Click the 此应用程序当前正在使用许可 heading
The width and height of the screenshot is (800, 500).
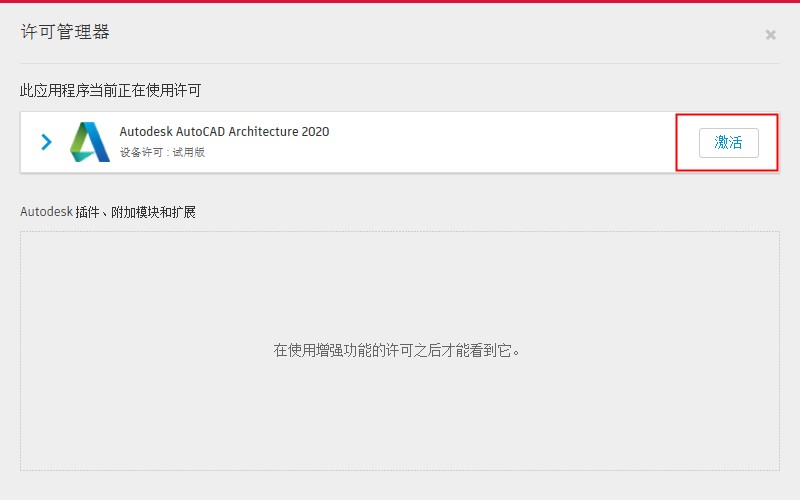pyautogui.click(x=110, y=90)
